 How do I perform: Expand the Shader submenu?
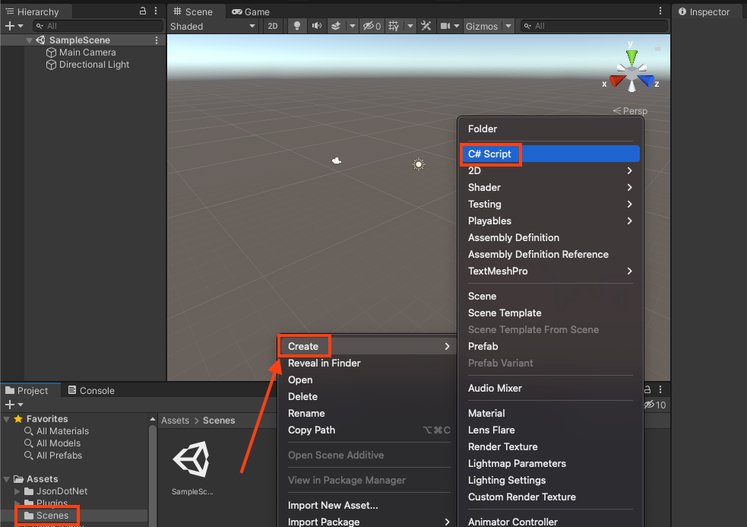click(x=550, y=187)
